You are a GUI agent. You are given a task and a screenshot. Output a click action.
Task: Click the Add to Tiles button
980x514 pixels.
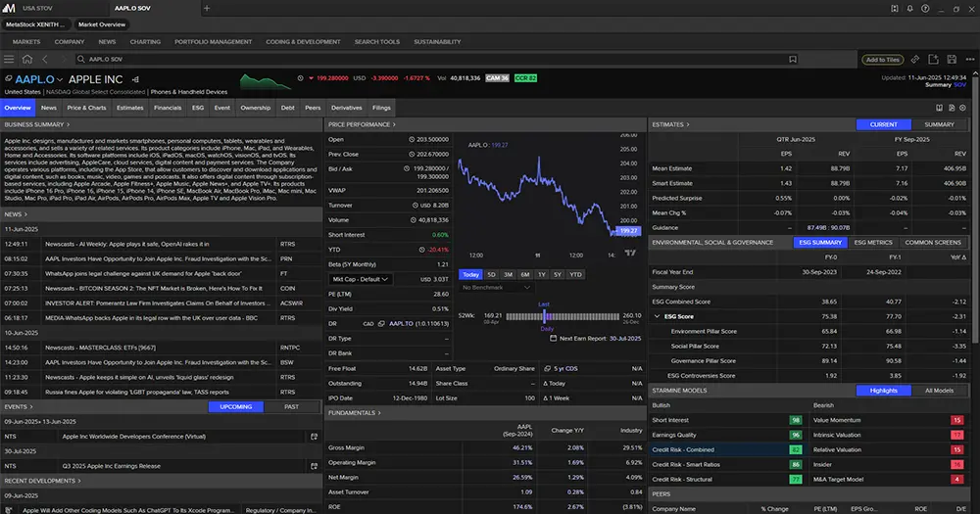point(882,59)
